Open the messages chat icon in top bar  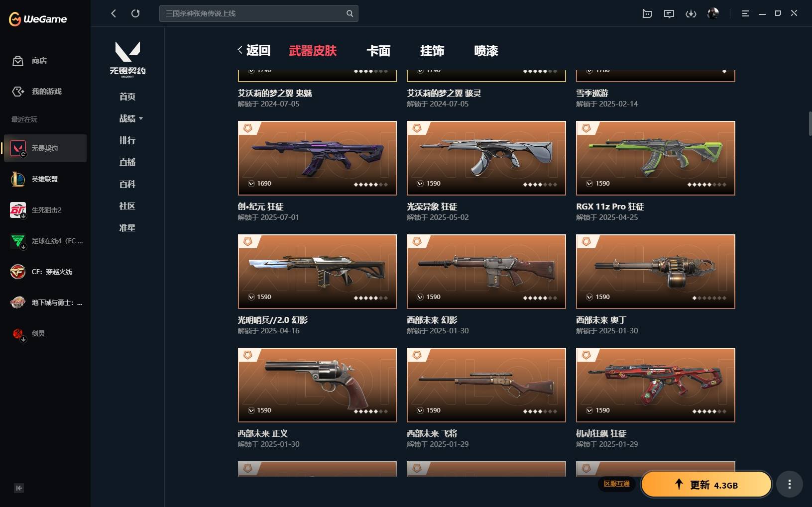[x=669, y=13]
